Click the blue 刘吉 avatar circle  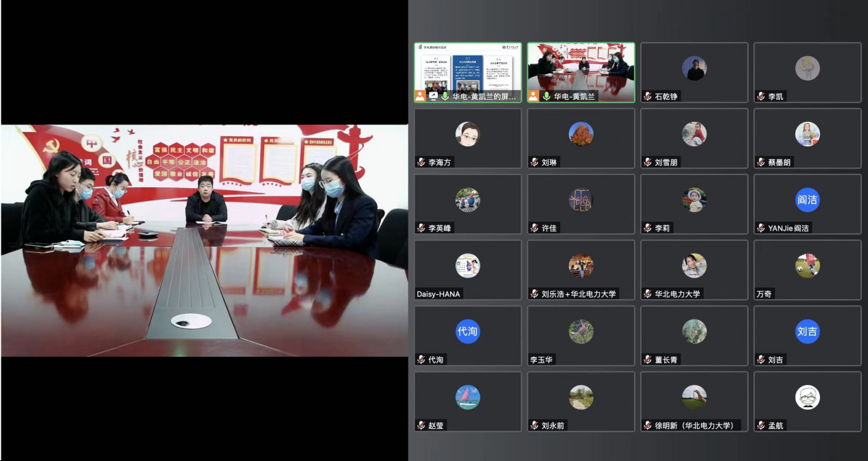(807, 332)
